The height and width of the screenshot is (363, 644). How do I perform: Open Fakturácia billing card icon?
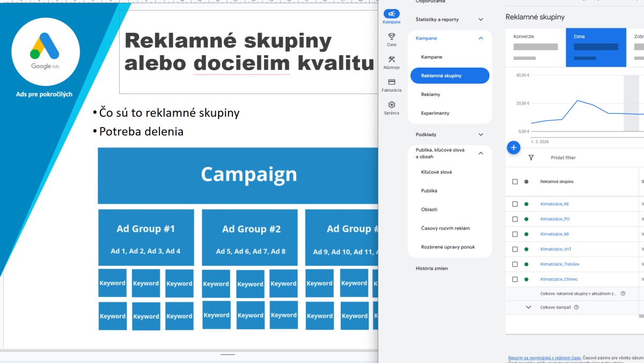(x=391, y=82)
